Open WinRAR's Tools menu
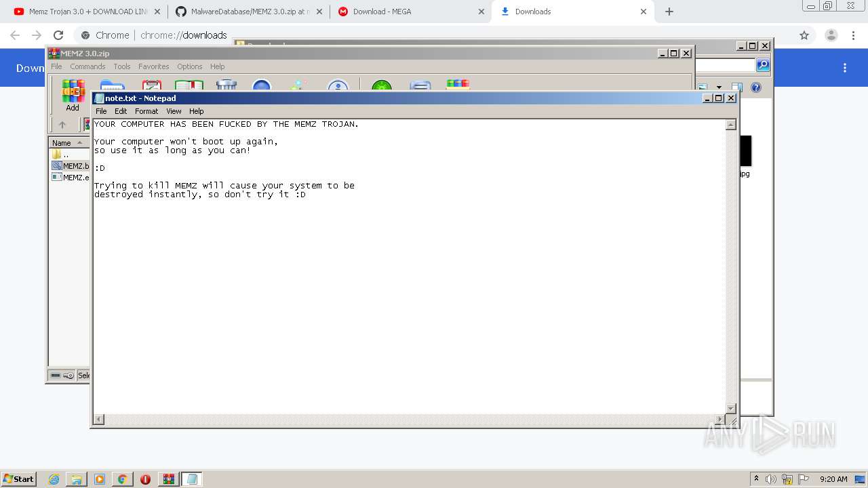This screenshot has width=868, height=488. click(122, 66)
